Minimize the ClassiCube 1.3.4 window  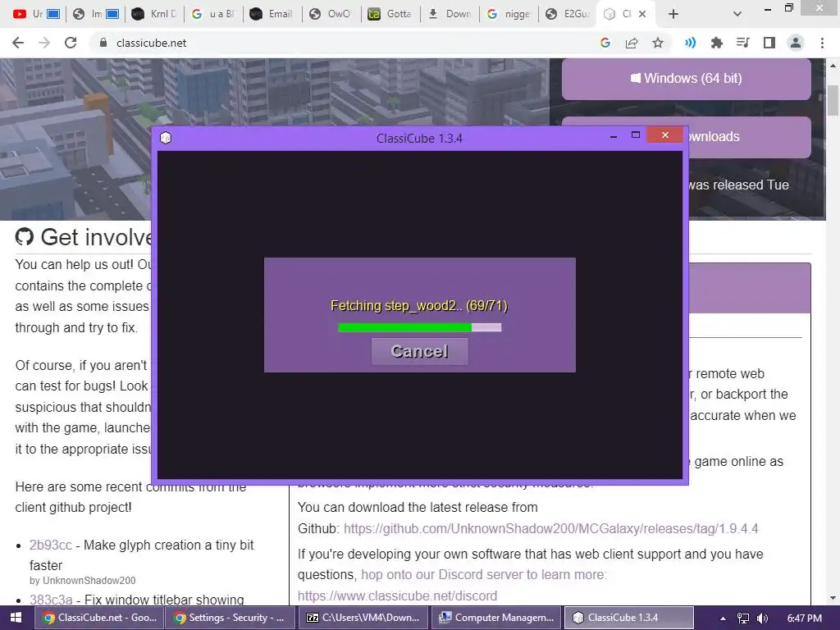click(x=614, y=137)
